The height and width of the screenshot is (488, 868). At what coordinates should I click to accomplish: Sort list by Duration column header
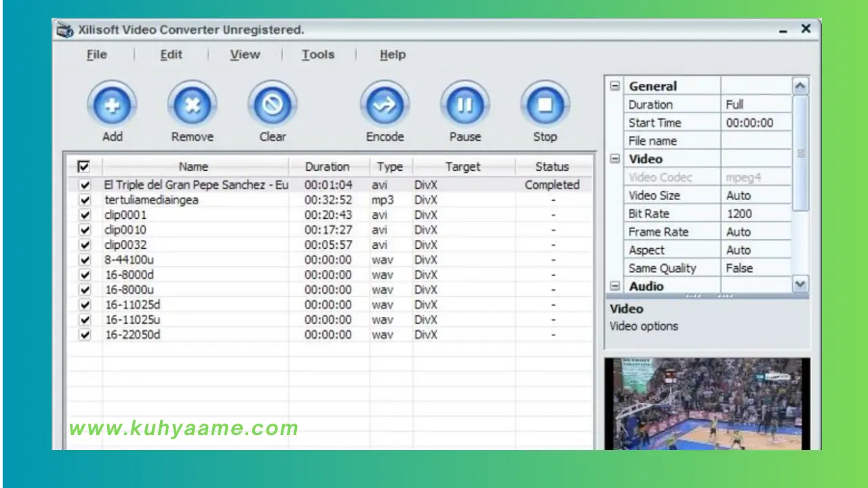(x=328, y=167)
